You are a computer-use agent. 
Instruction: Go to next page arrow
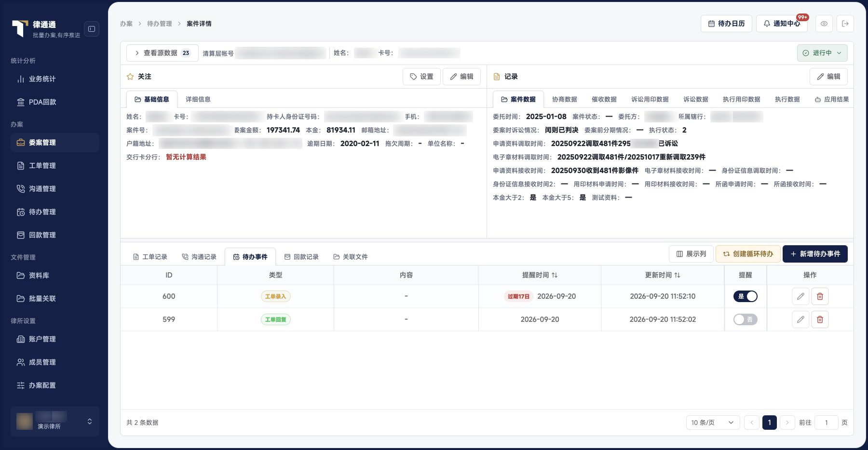pyautogui.click(x=787, y=423)
